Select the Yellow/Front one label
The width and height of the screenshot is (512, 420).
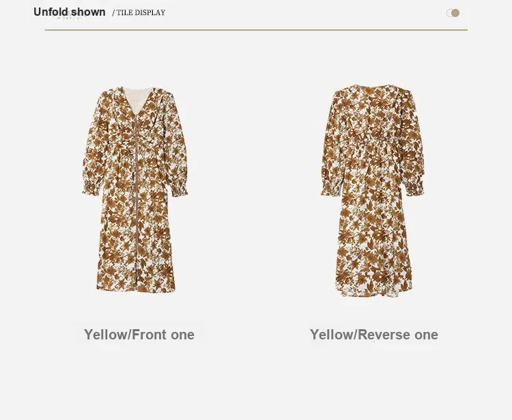coord(139,335)
